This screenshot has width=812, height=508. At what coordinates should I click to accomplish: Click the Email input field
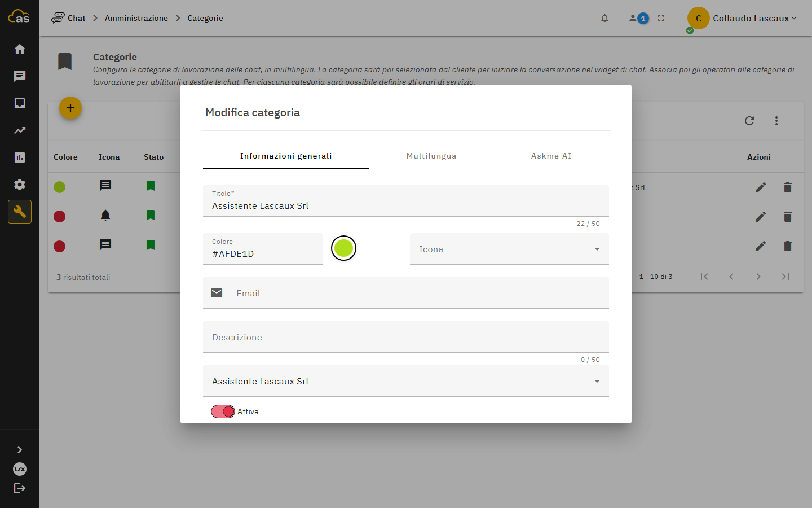pos(406,293)
